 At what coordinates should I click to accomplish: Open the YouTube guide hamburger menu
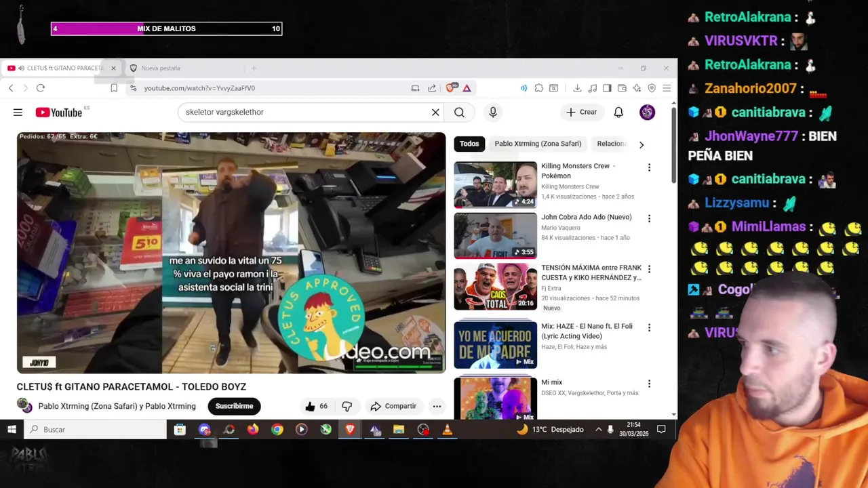pyautogui.click(x=18, y=113)
